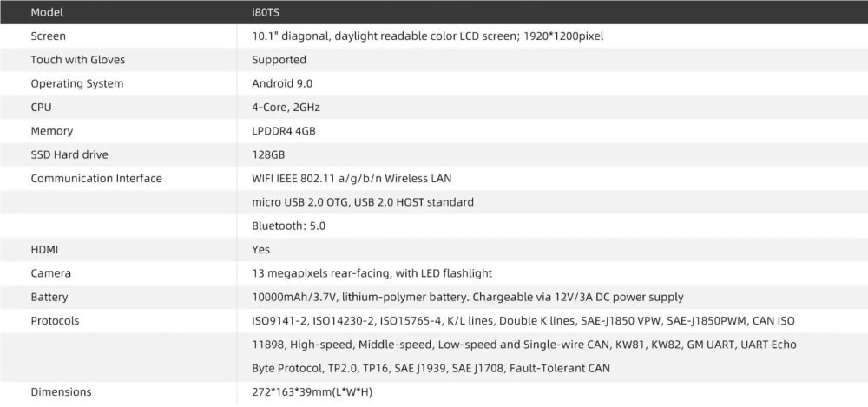Select the 10000mAh battery description

tap(467, 297)
